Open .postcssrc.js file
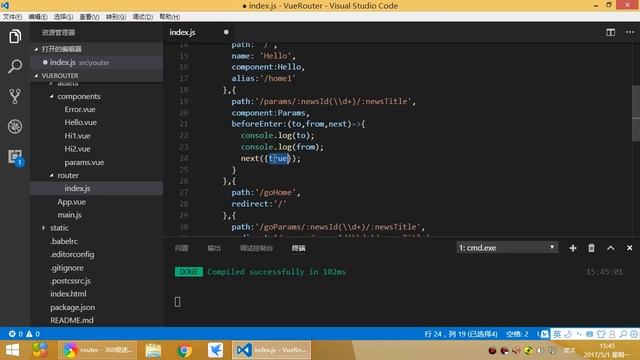The image size is (640, 360). pyautogui.click(x=71, y=281)
